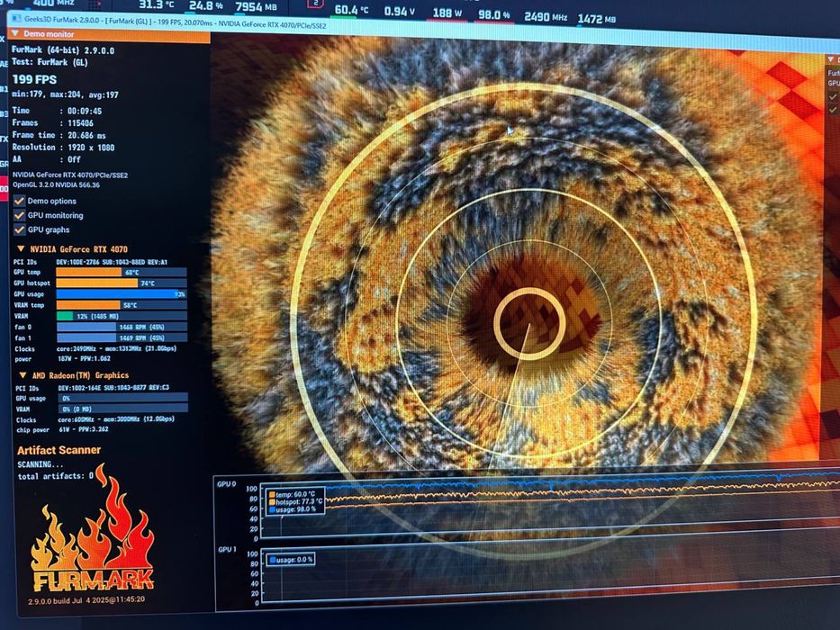Click the Artifact Scanner heading
This screenshot has width=840, height=630.
59,450
